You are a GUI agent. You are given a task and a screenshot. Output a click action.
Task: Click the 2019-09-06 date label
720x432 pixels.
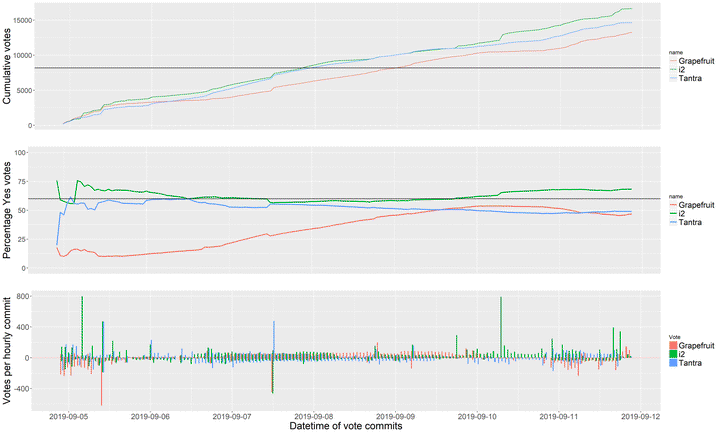point(150,416)
